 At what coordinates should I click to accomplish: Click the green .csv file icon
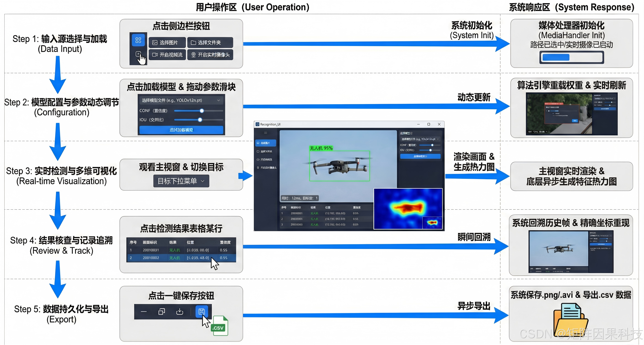click(x=219, y=326)
